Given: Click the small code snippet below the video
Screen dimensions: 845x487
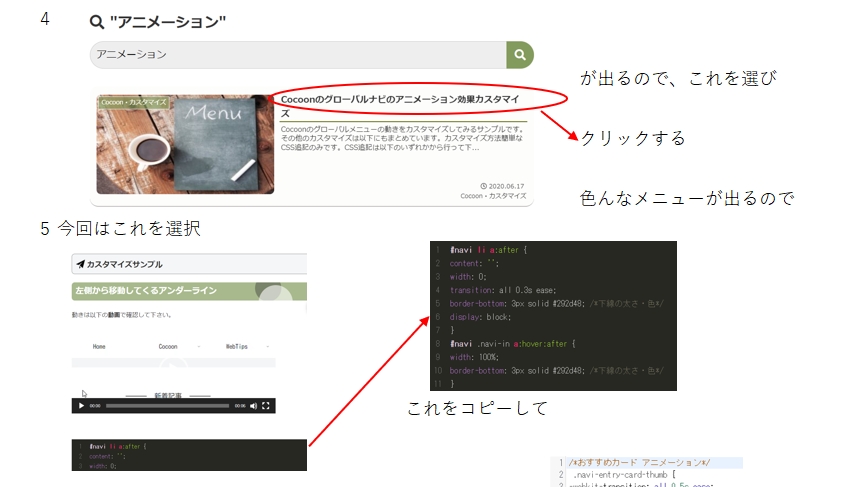Looking at the screenshot, I should click(x=188, y=455).
